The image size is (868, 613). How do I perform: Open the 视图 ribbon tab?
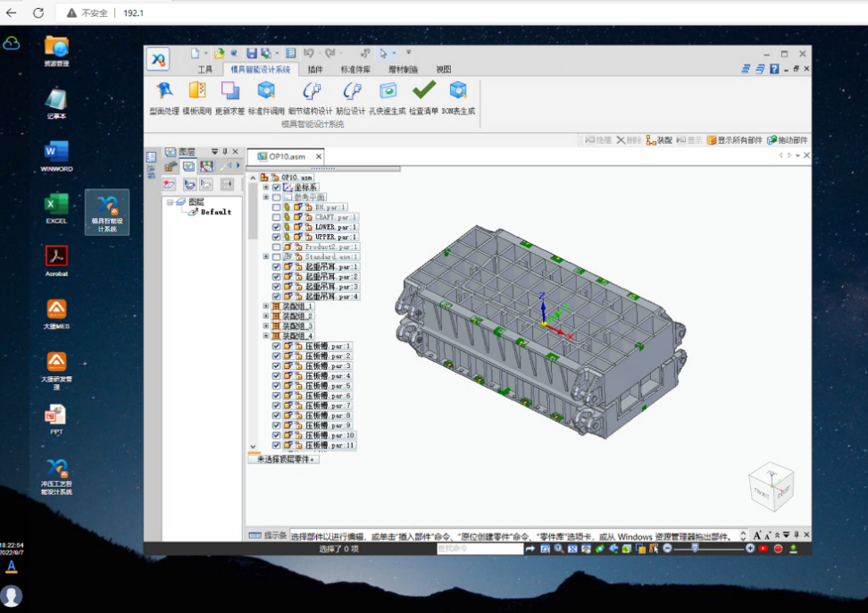point(444,70)
